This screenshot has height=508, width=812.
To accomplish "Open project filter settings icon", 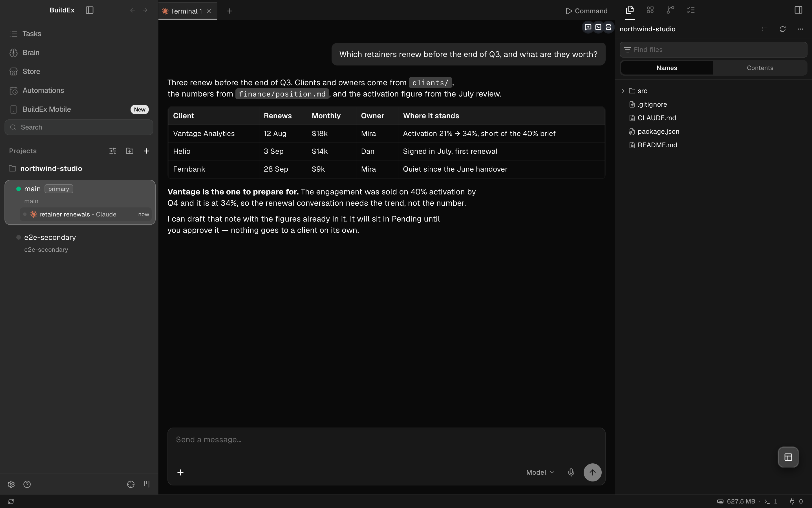I will tap(113, 151).
